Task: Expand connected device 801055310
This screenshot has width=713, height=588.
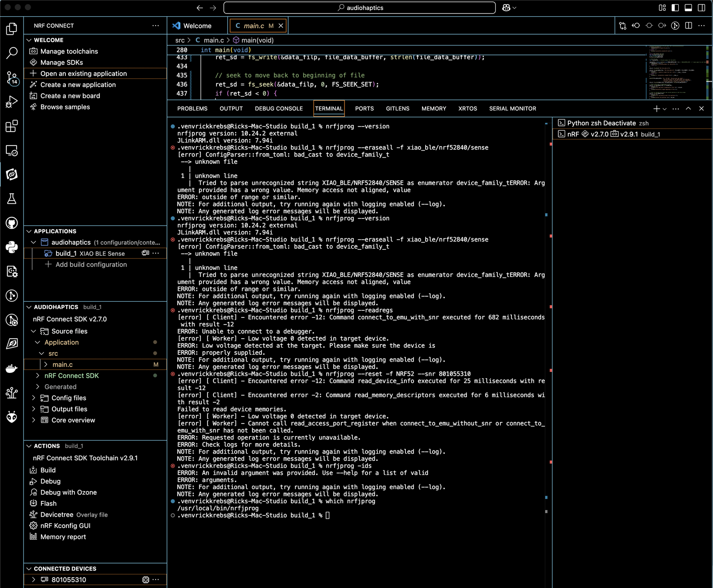Action: [x=34, y=580]
